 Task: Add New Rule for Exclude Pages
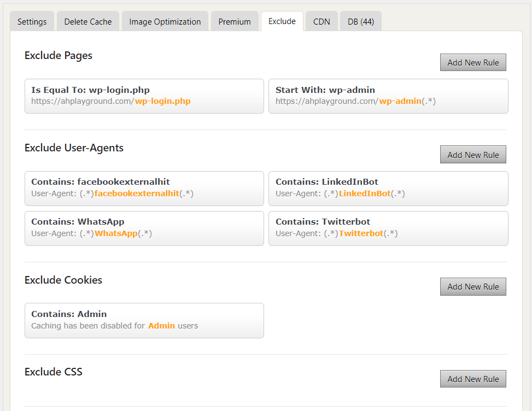473,62
